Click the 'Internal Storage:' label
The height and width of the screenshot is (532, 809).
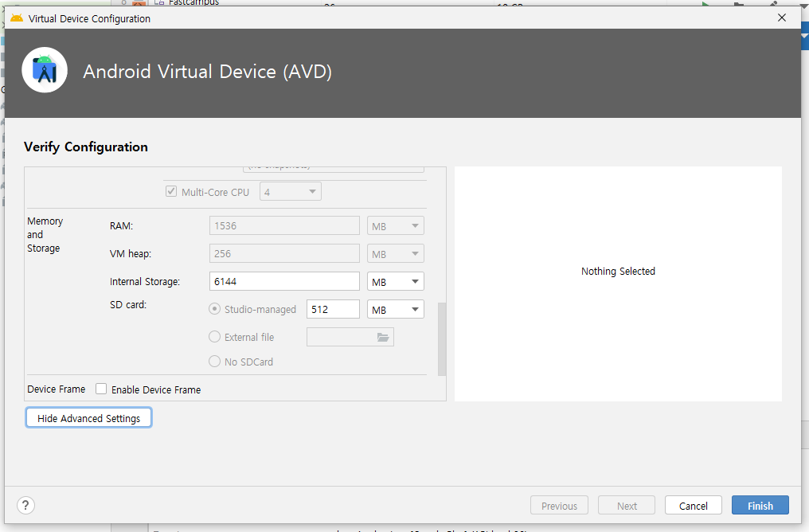click(x=145, y=282)
